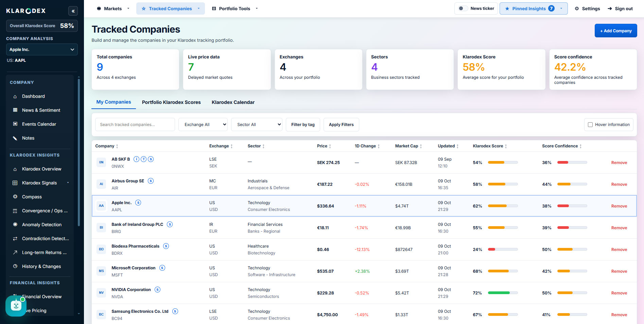Toggle the News ticker switch

(x=463, y=8)
